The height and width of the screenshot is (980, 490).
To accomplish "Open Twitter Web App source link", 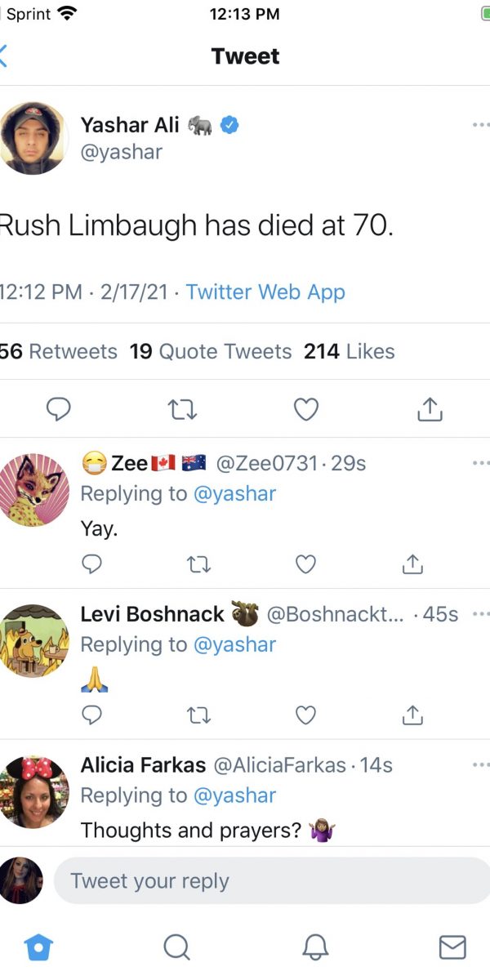I will pyautogui.click(x=265, y=292).
